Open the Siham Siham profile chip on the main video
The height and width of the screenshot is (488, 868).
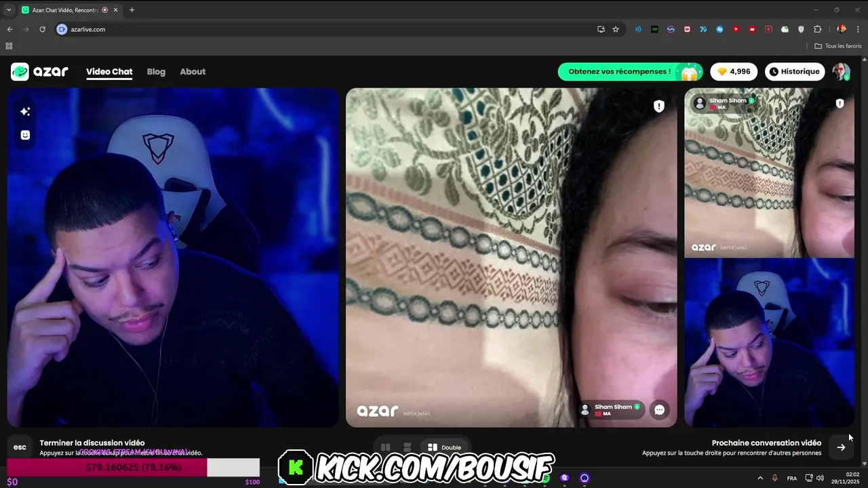click(612, 409)
